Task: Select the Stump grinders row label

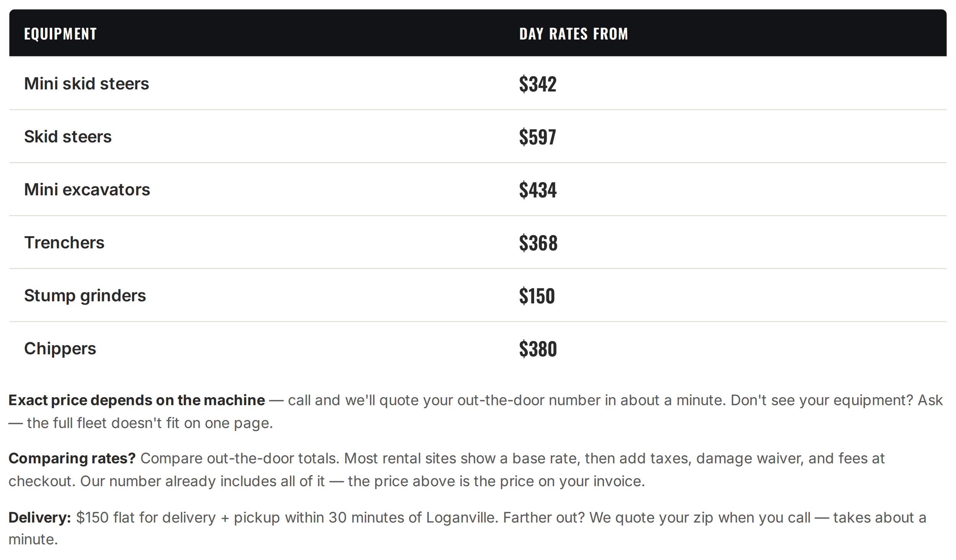Action: (85, 295)
